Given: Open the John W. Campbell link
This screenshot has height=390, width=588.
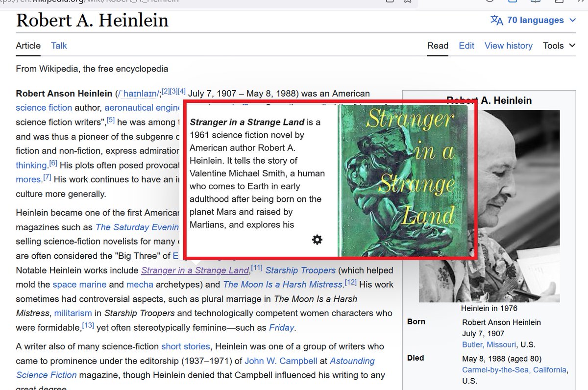Looking at the screenshot, I should coord(281,361).
